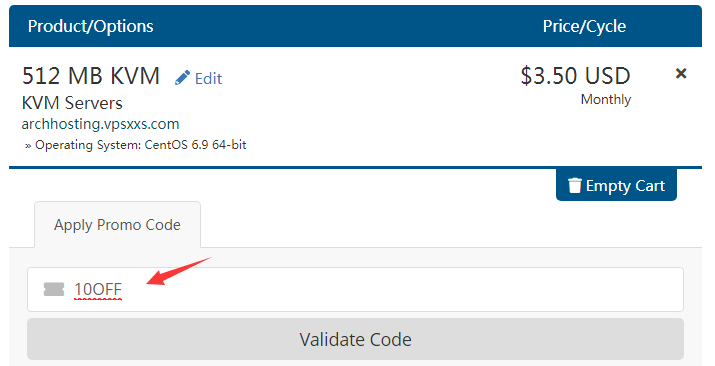Remove item with the X icon
This screenshot has width=715, height=366.
(681, 73)
